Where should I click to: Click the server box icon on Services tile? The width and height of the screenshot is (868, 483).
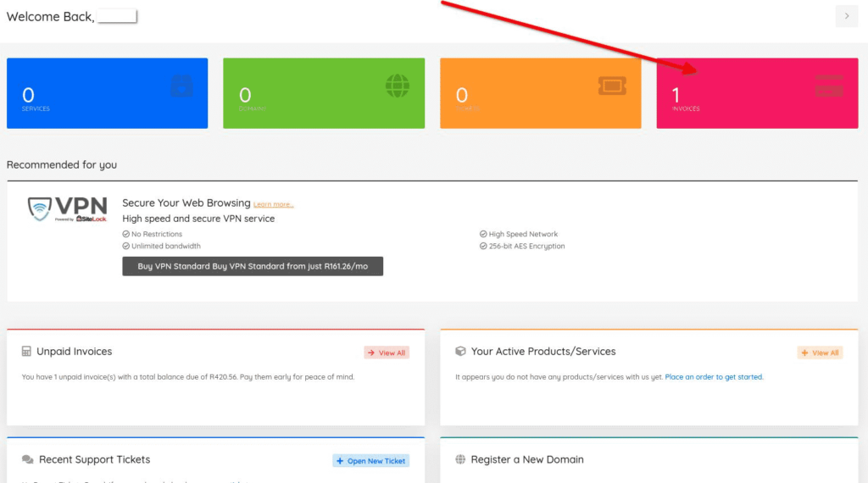pos(181,86)
